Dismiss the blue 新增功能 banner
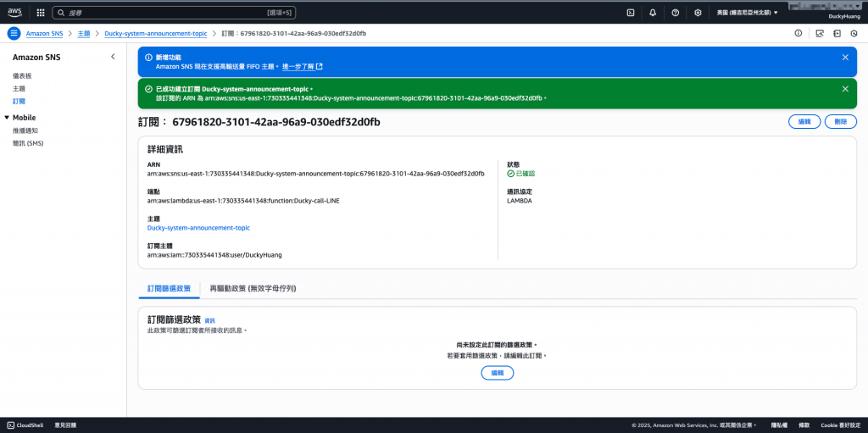This screenshot has height=433, width=868. (845, 57)
